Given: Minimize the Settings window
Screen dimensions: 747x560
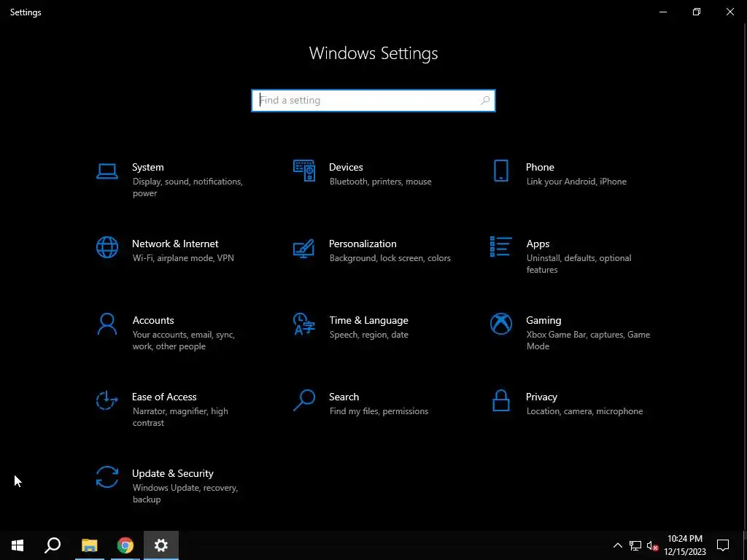Looking at the screenshot, I should (x=662, y=12).
